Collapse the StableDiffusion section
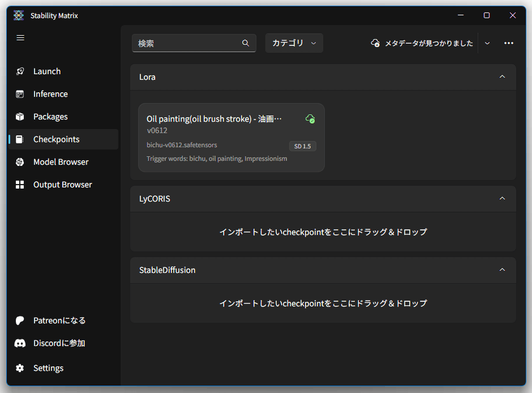This screenshot has height=393, width=532. point(502,270)
